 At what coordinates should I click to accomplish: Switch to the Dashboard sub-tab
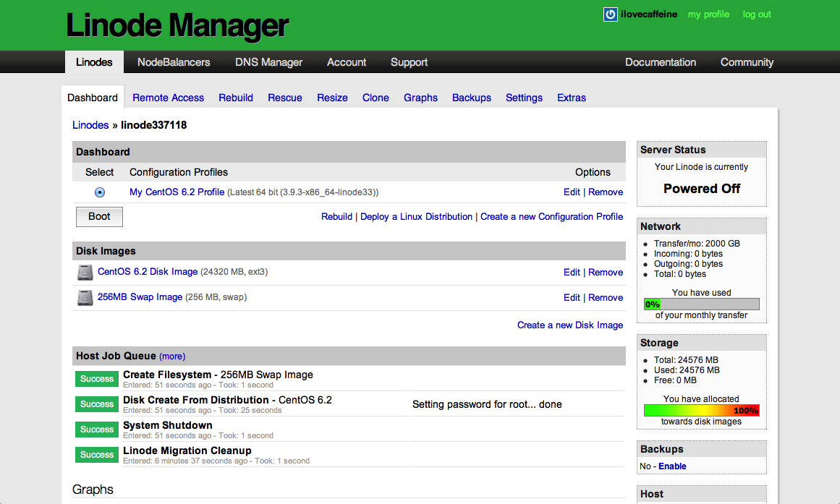point(93,98)
